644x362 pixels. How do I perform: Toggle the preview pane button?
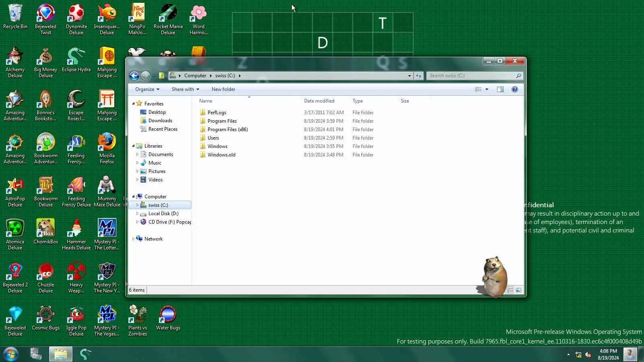click(x=500, y=89)
